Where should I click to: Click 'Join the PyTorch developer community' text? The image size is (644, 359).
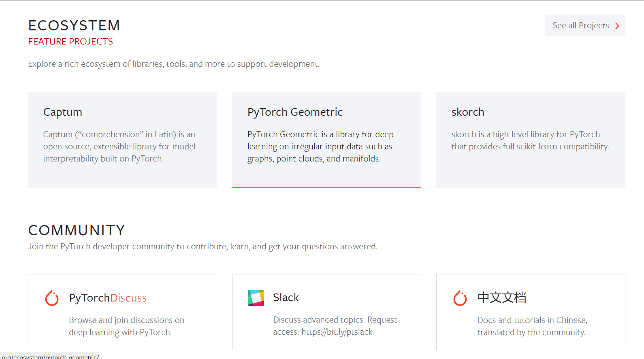point(203,246)
